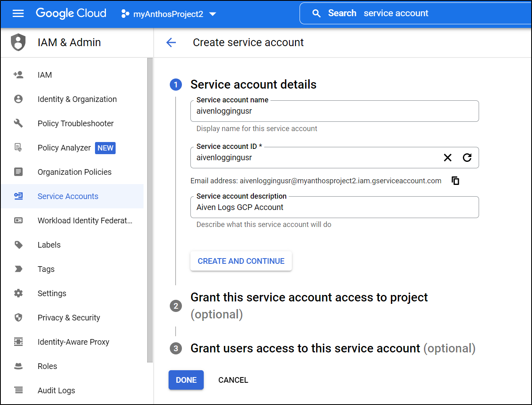The width and height of the screenshot is (532, 405).
Task: Open Tags in the sidebar
Action: pos(72,269)
